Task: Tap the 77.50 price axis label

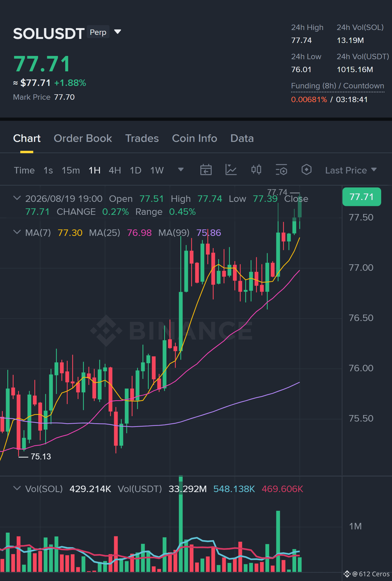Action: click(361, 217)
